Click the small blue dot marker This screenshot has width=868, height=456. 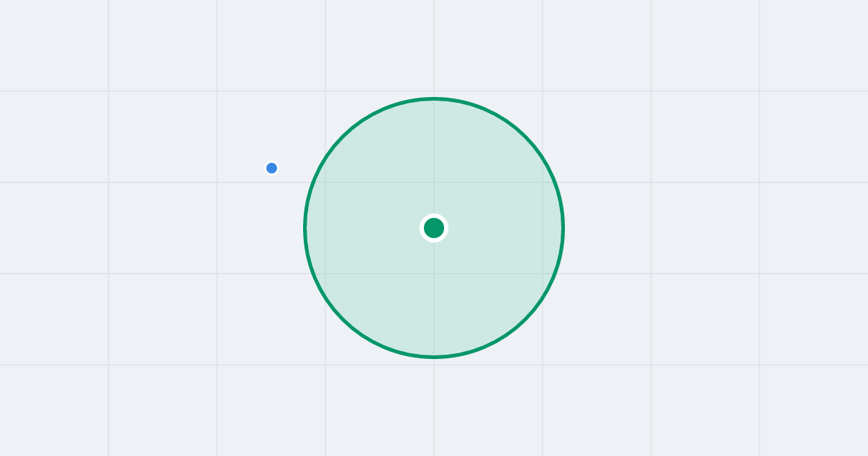click(x=271, y=168)
